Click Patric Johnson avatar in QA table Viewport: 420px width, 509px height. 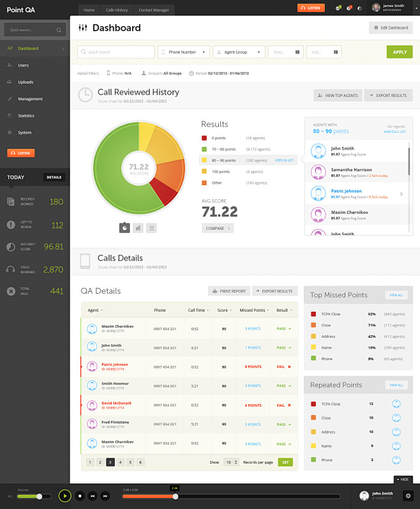point(92,367)
